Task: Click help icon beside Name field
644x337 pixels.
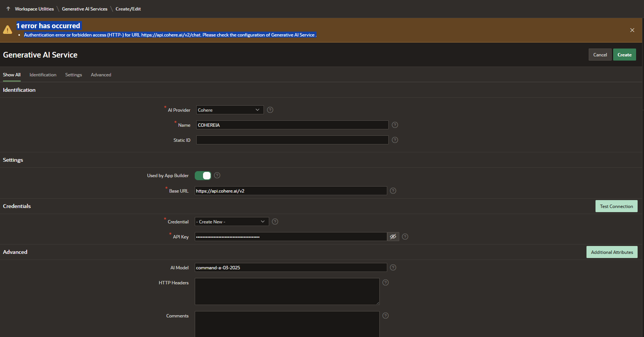Action: click(395, 125)
